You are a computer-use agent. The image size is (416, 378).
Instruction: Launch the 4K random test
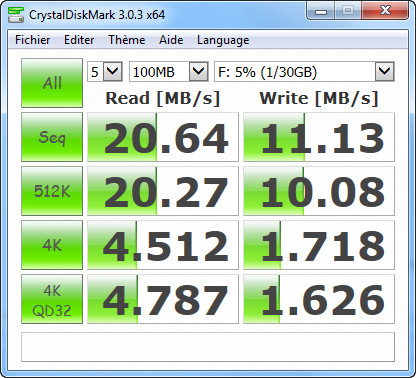[x=52, y=245]
